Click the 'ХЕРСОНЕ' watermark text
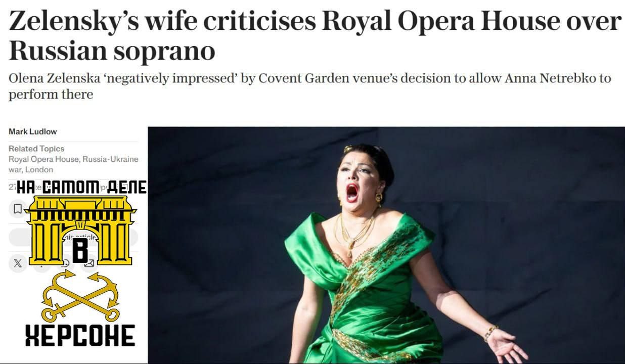The height and width of the screenshot is (364, 625). coord(80,336)
